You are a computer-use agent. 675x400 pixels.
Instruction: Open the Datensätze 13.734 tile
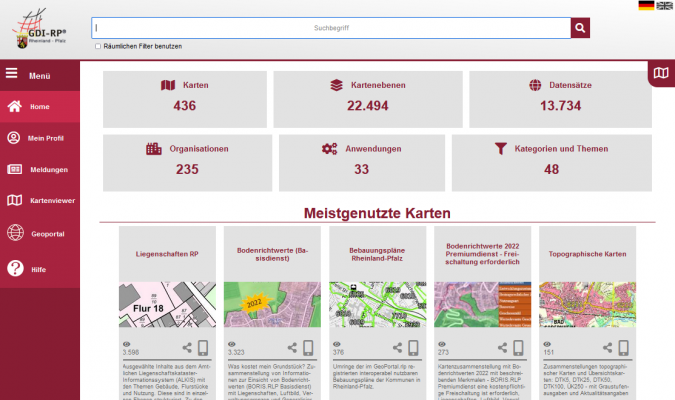point(560,99)
